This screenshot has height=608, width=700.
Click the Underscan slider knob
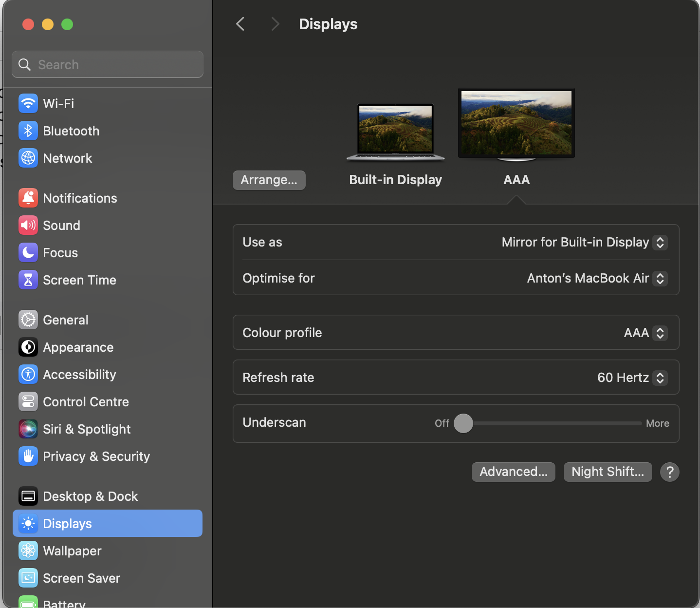click(463, 423)
